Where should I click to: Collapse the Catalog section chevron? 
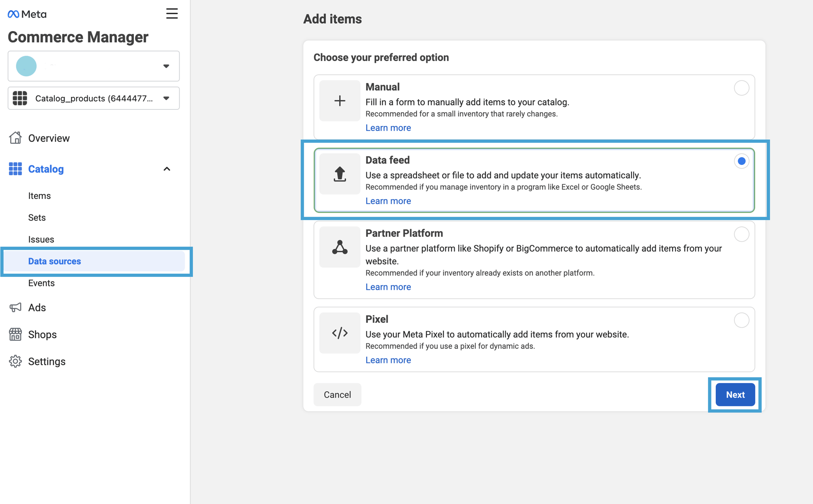(x=167, y=169)
